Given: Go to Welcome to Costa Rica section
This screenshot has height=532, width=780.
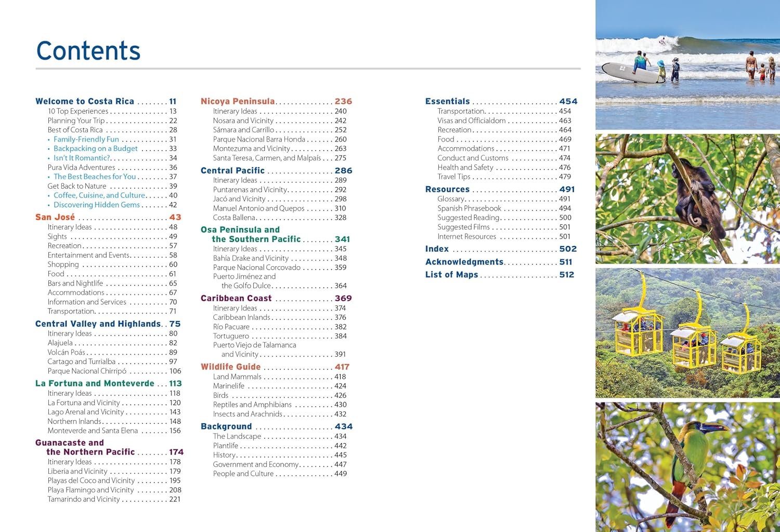Looking at the screenshot, I should tap(85, 101).
